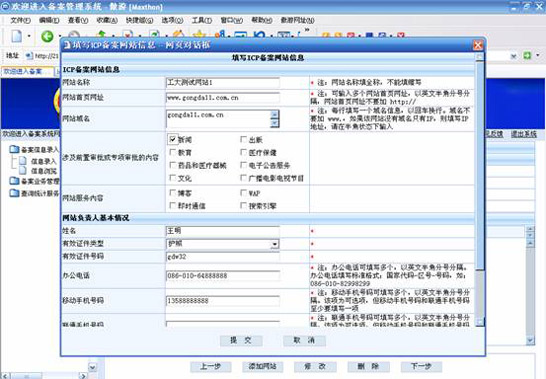546x379 pixels.
Task: Click the dialog scrollbar's down arrow
Action: 480,322
